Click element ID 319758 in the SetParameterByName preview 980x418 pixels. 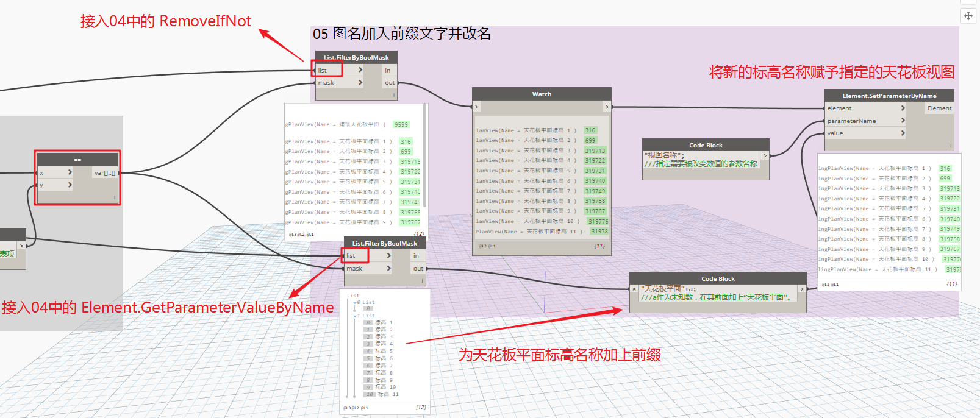click(950, 239)
